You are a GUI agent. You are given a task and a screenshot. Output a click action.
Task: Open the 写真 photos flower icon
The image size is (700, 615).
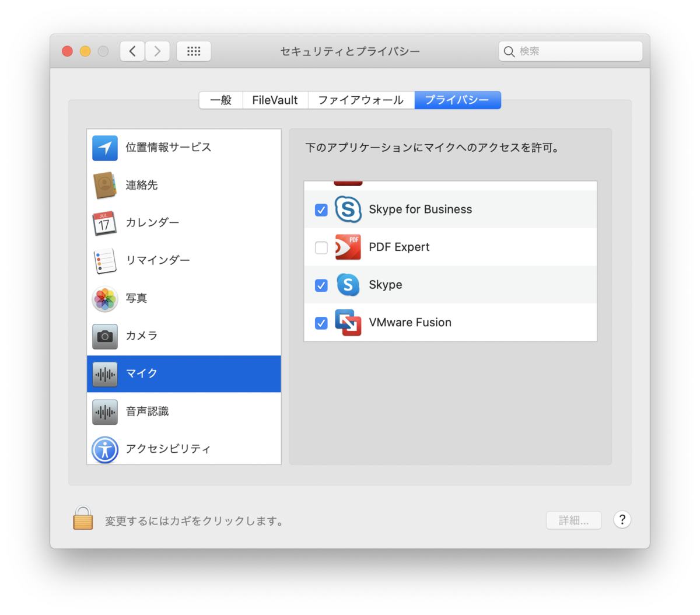tap(105, 299)
